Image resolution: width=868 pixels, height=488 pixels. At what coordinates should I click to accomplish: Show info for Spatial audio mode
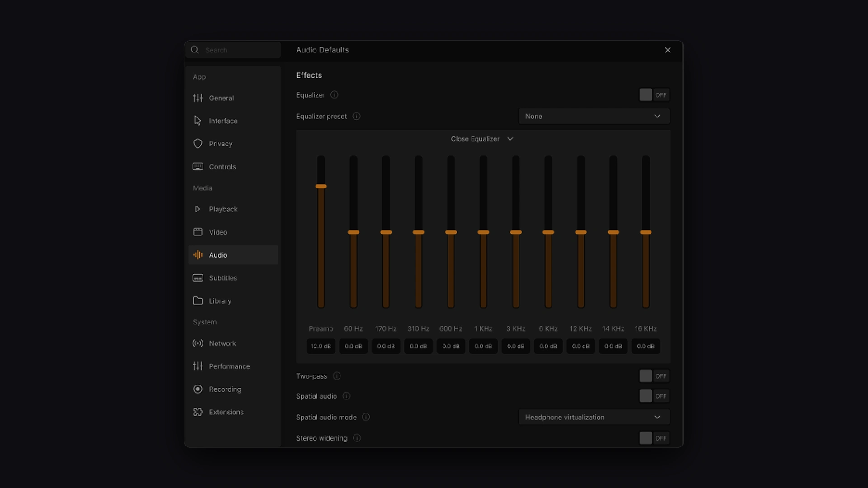coord(366,417)
